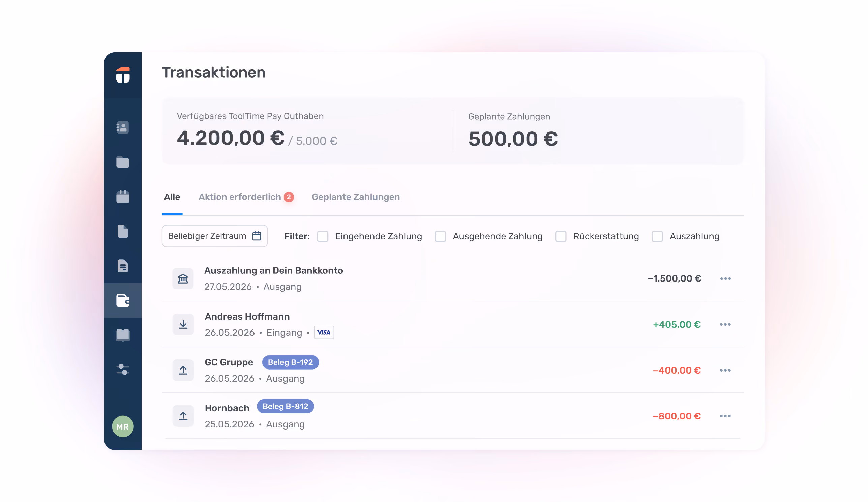The width and height of the screenshot is (868, 502).
Task: Open the blank document sidebar icon
Action: (x=123, y=231)
